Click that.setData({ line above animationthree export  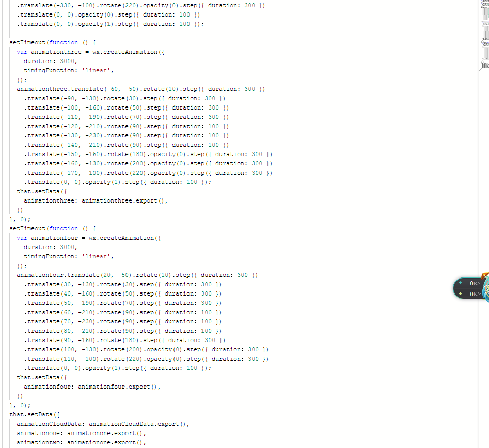coord(41,191)
